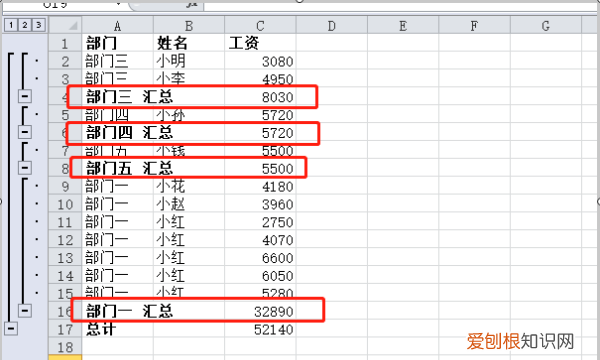
Task: Select column E header
Action: pos(403,25)
